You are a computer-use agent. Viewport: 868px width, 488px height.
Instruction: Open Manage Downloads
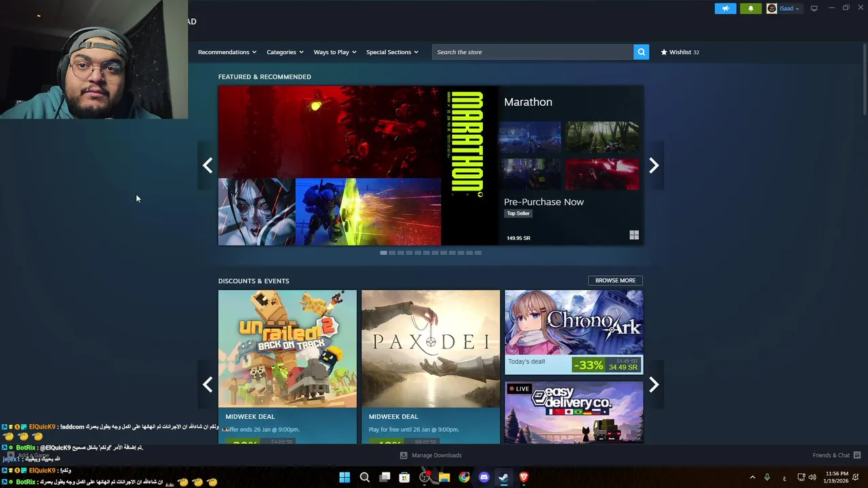click(x=431, y=455)
